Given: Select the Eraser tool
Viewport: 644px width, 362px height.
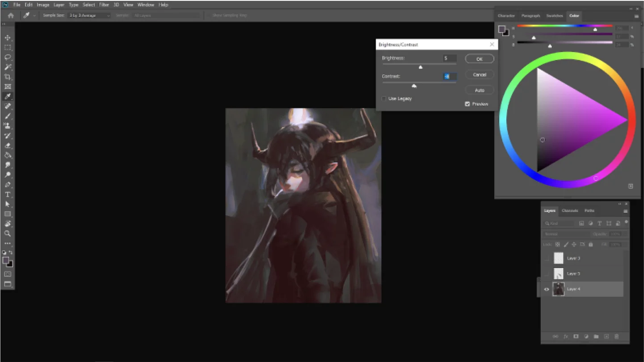Looking at the screenshot, I should [8, 146].
